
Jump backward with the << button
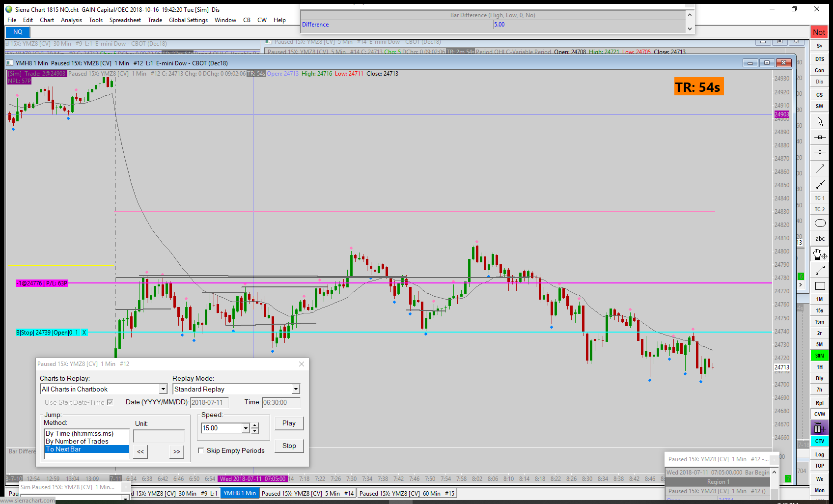pos(140,451)
